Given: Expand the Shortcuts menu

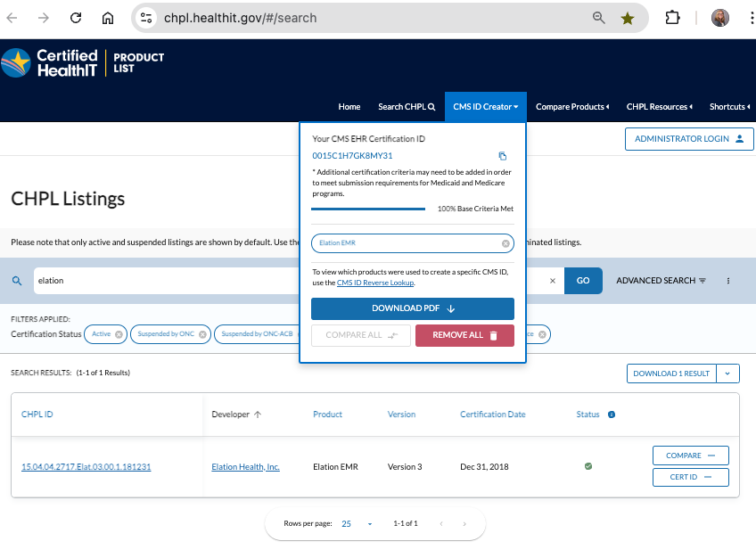Looking at the screenshot, I should pos(729,107).
